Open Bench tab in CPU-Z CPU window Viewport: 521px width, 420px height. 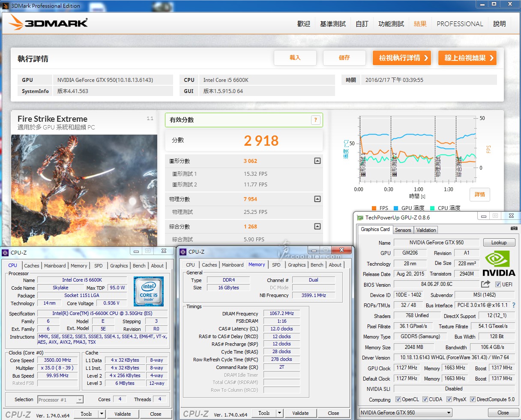pos(139,266)
